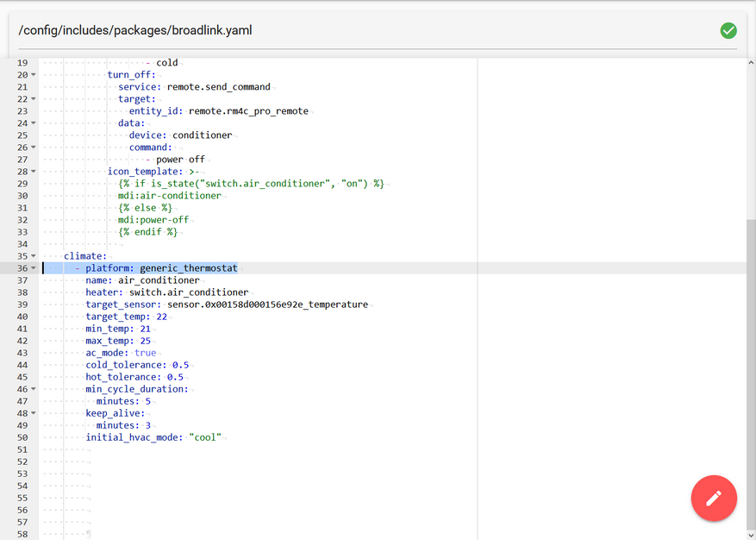Click the scrollbar up arrow

coord(751,63)
